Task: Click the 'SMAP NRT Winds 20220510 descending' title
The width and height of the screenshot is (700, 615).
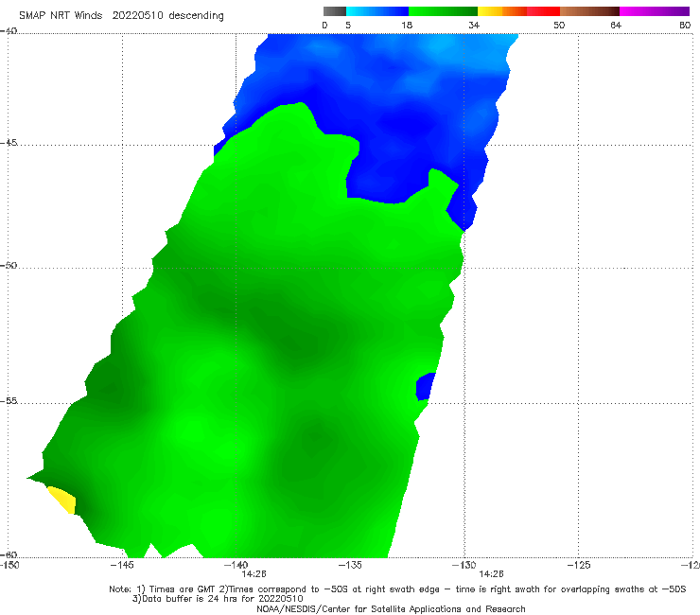Action: [x=121, y=15]
